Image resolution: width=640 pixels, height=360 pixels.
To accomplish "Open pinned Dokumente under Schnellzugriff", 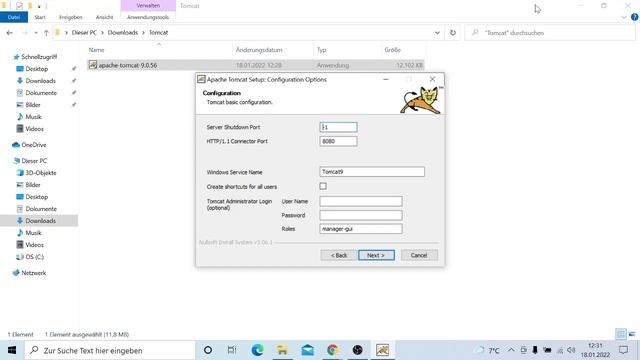I will [41, 93].
